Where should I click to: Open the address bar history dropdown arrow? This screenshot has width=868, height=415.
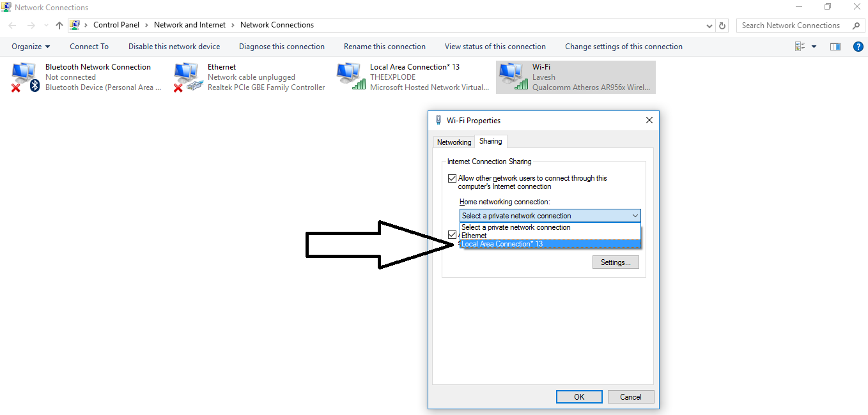(x=709, y=25)
